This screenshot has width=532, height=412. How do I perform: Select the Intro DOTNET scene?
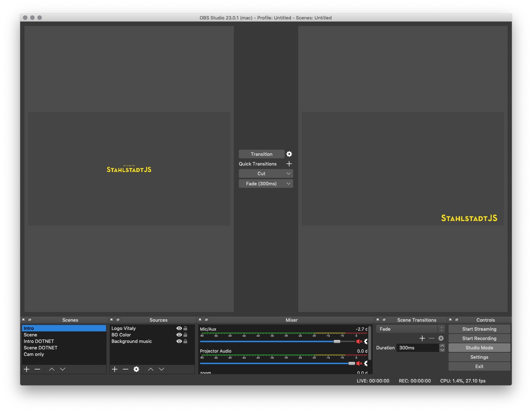pyautogui.click(x=64, y=341)
